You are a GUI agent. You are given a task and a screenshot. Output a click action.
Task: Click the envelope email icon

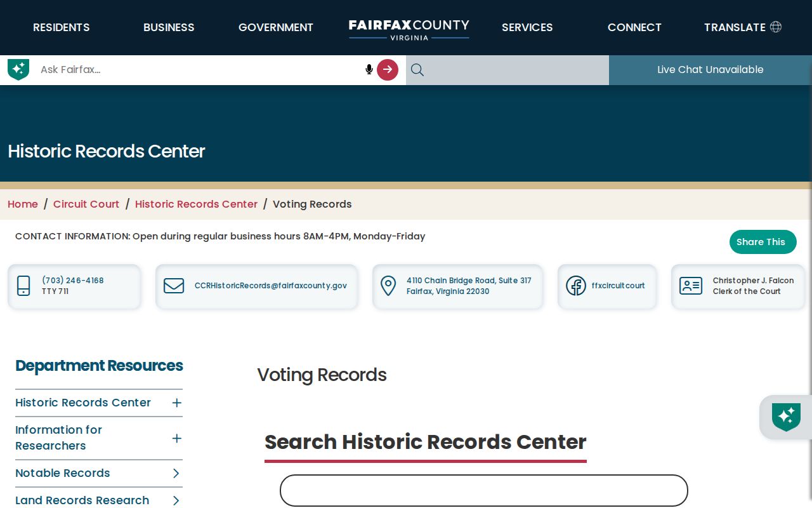(174, 286)
